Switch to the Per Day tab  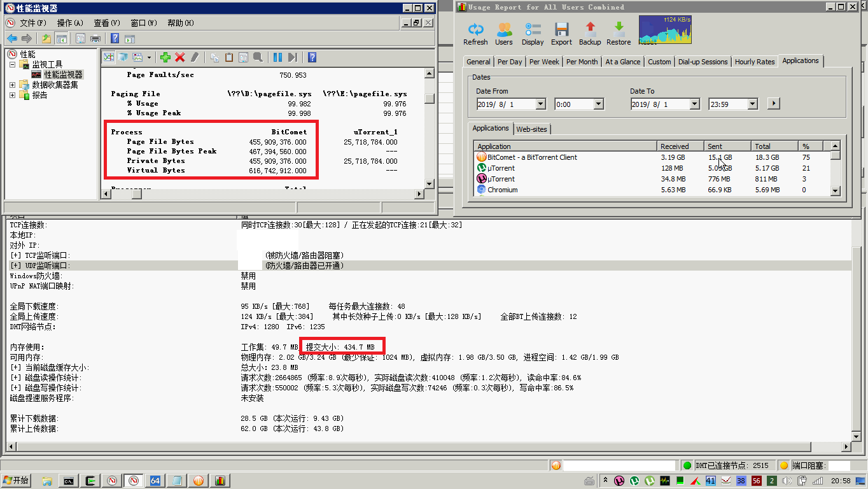click(510, 62)
